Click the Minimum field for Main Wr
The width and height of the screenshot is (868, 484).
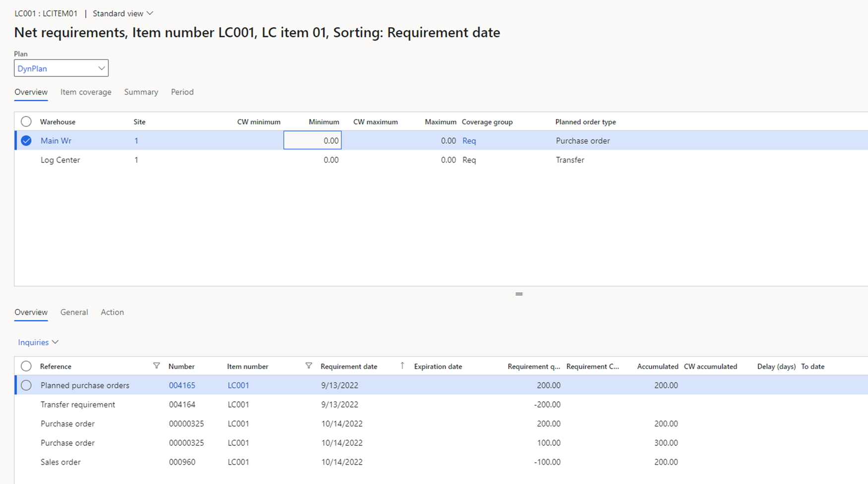[x=312, y=141]
